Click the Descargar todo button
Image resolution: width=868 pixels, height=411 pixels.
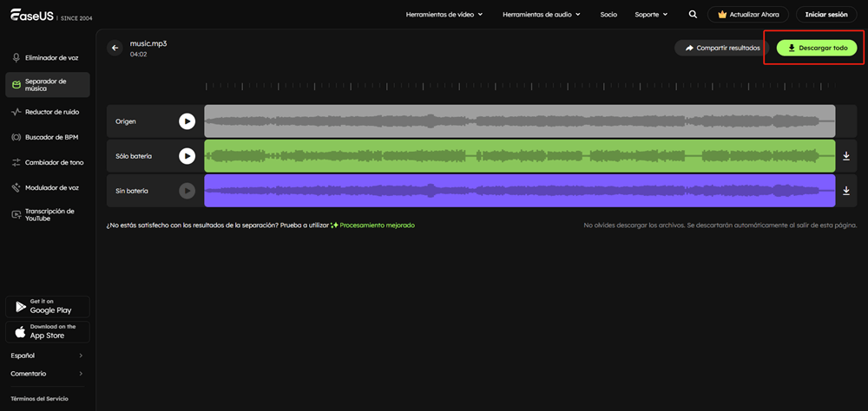pyautogui.click(x=817, y=48)
